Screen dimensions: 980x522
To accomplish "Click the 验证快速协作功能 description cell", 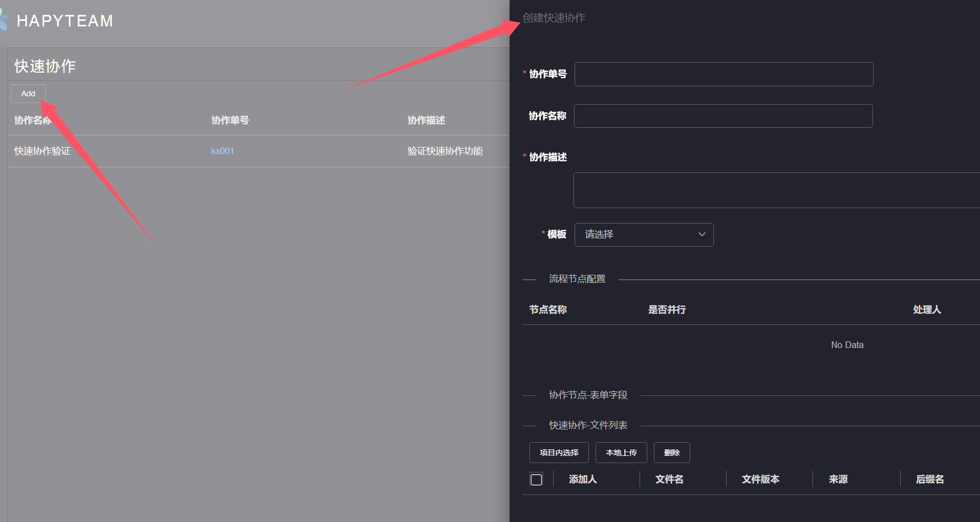I will (x=445, y=151).
